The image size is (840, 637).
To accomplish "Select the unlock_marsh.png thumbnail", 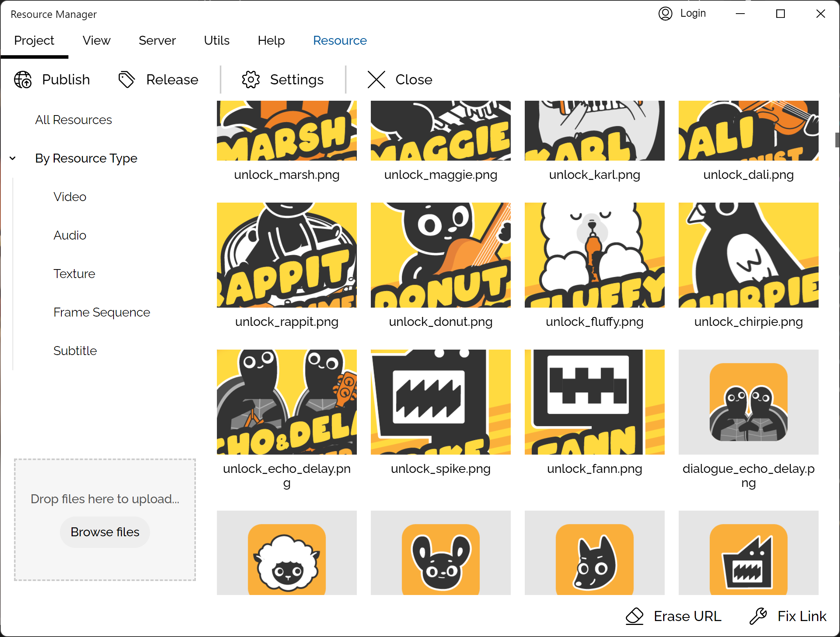I will pos(287,131).
